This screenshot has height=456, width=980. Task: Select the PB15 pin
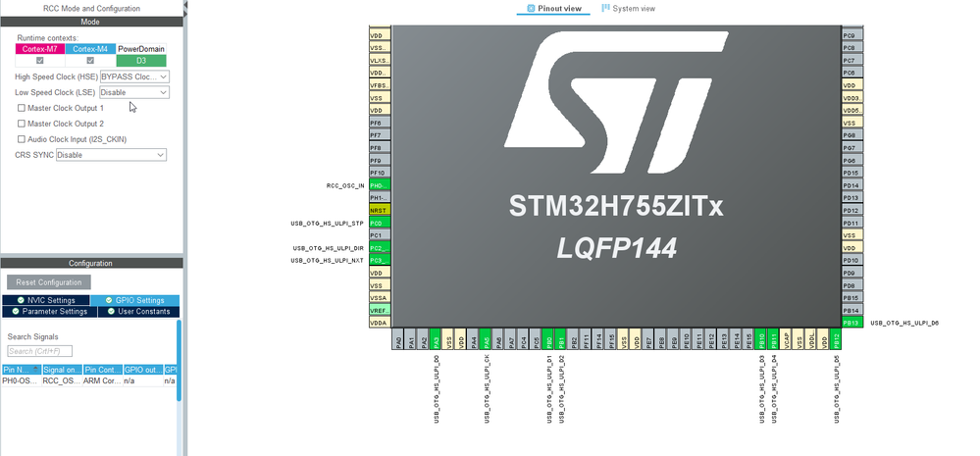pos(852,298)
